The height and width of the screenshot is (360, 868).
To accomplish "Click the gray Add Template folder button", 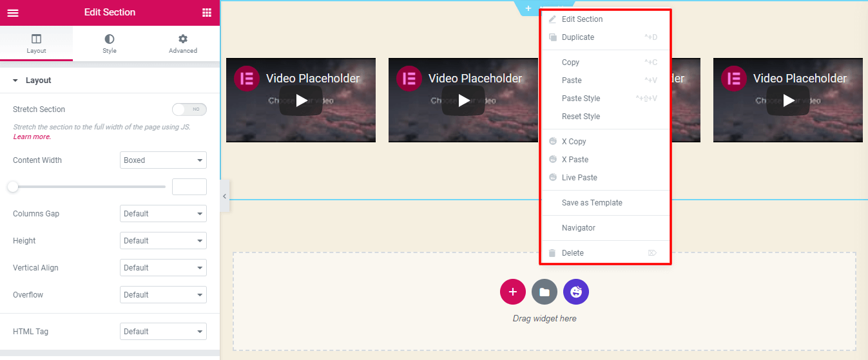I will (545, 292).
